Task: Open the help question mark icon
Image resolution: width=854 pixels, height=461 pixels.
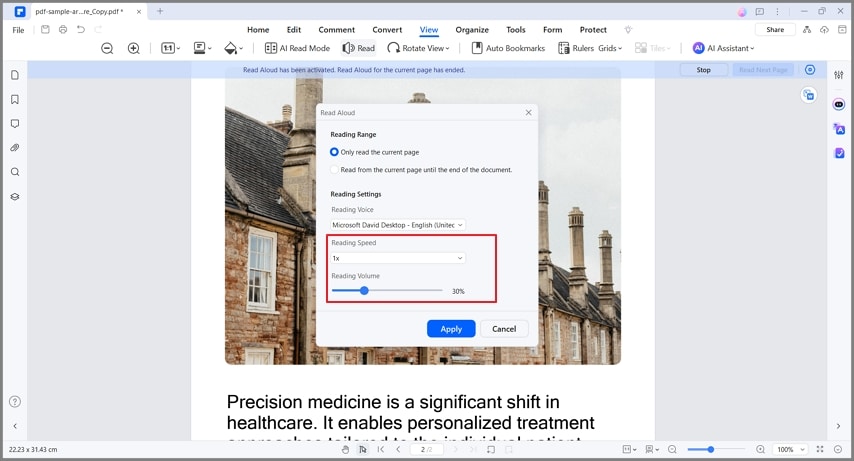Action: click(x=15, y=402)
